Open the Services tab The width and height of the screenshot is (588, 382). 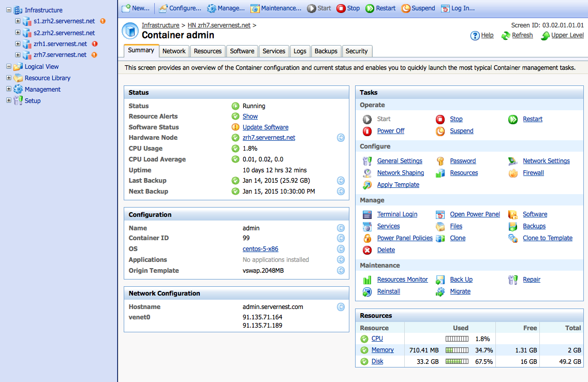pos(274,51)
